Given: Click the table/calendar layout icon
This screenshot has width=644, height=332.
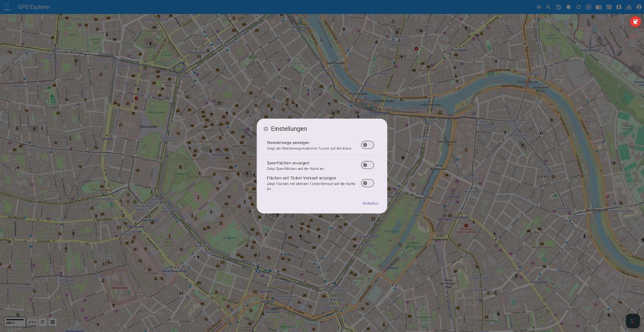Looking at the screenshot, I should [609, 7].
